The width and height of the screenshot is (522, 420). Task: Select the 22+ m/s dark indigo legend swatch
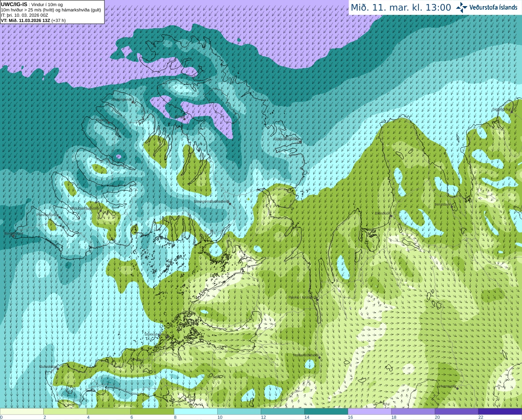click(500, 411)
